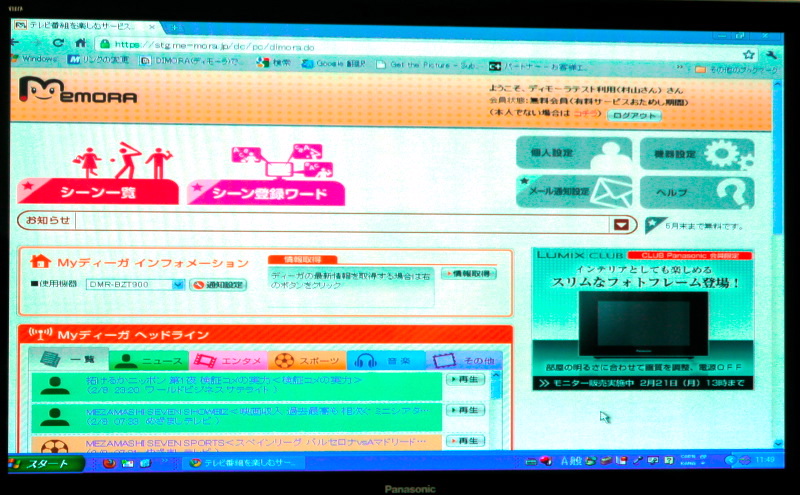Select the ニュース tab
Viewport: 800px width, 495px height.
tap(149, 360)
